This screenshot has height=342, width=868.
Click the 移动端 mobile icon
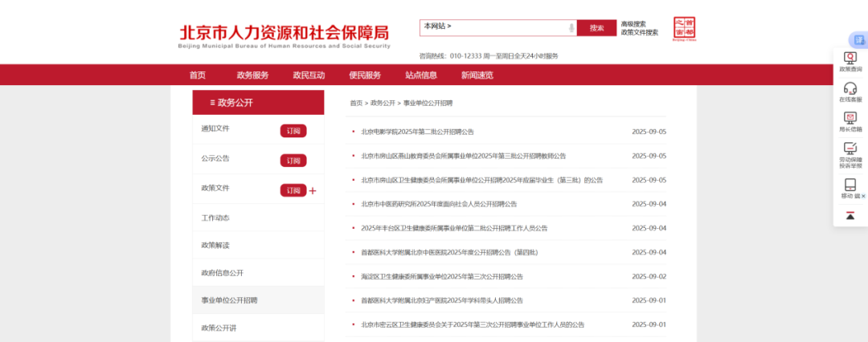coord(850,185)
